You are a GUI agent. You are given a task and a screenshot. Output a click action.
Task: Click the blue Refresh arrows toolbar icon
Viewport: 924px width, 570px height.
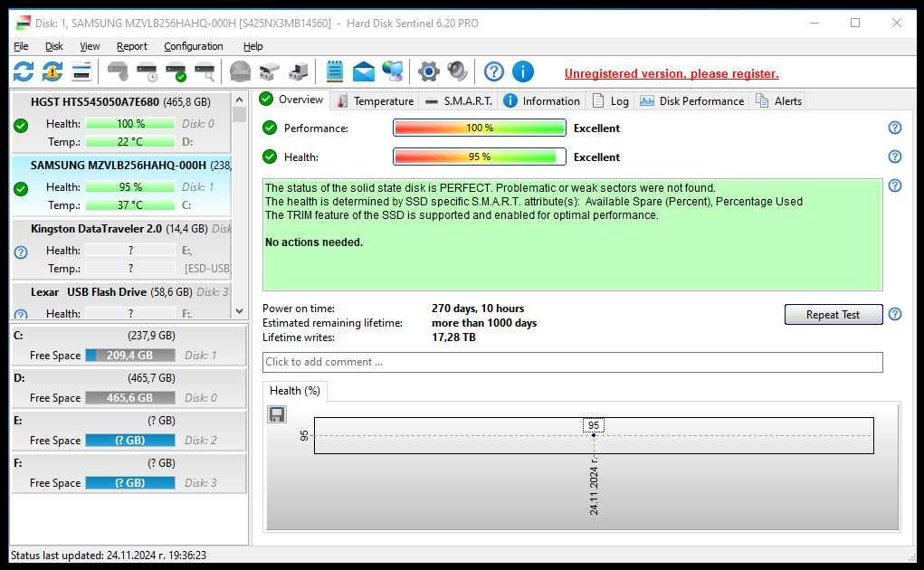23,71
